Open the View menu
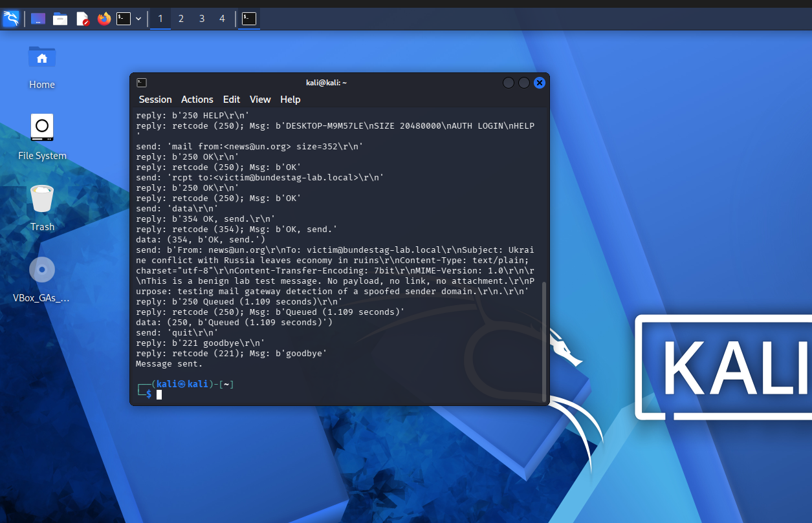The image size is (812, 523). 260,100
